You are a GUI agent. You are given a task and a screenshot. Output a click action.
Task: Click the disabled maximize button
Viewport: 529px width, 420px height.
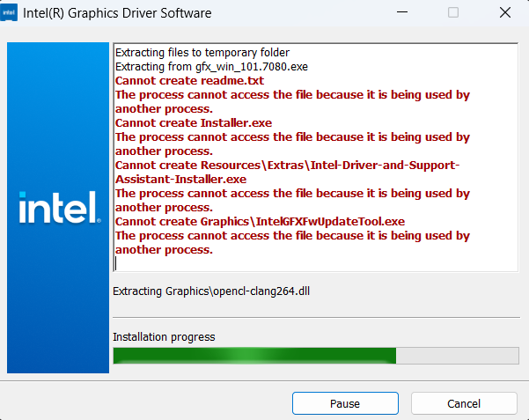click(453, 13)
